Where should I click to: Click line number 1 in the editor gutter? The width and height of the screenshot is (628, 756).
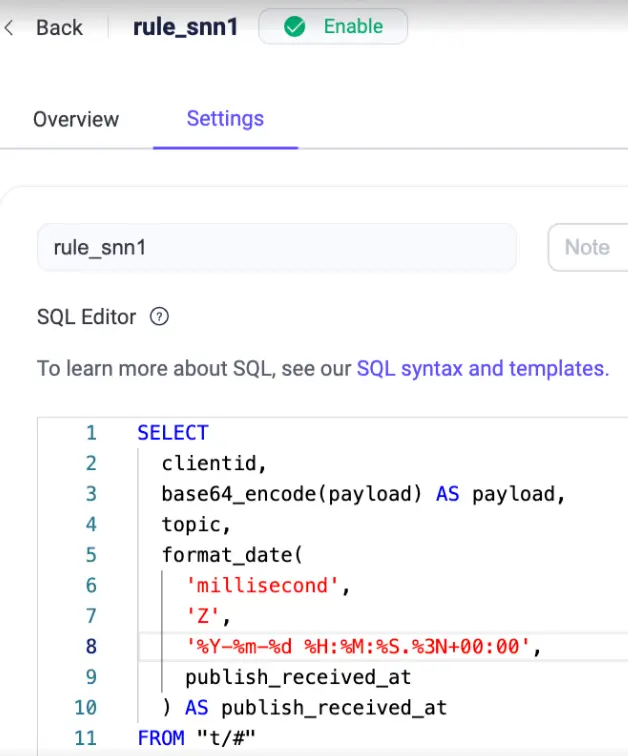point(91,433)
